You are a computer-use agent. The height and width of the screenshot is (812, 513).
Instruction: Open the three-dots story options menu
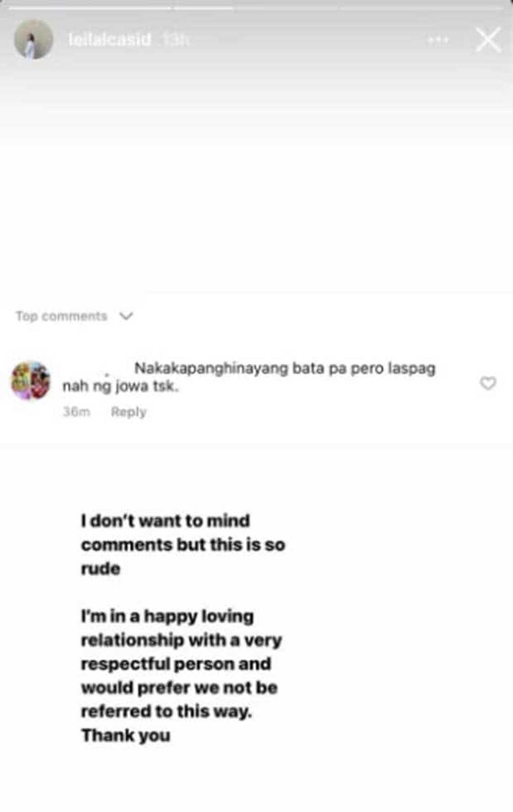click(x=437, y=40)
